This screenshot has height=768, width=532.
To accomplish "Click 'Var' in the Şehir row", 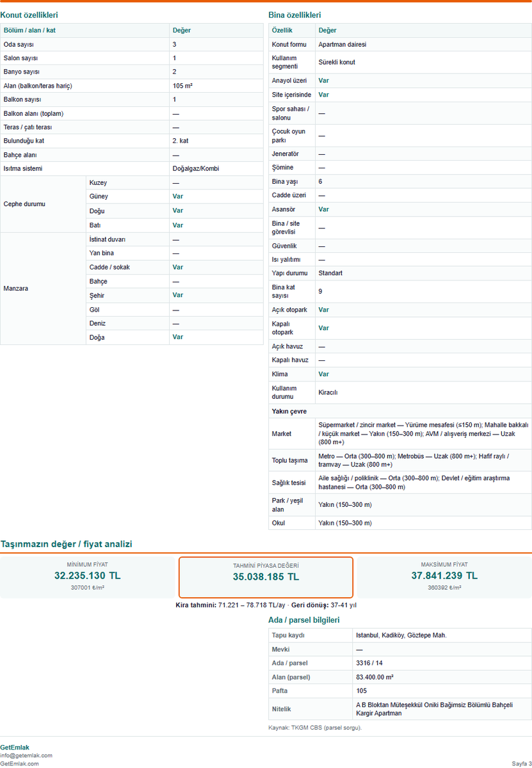I will pyautogui.click(x=177, y=295).
